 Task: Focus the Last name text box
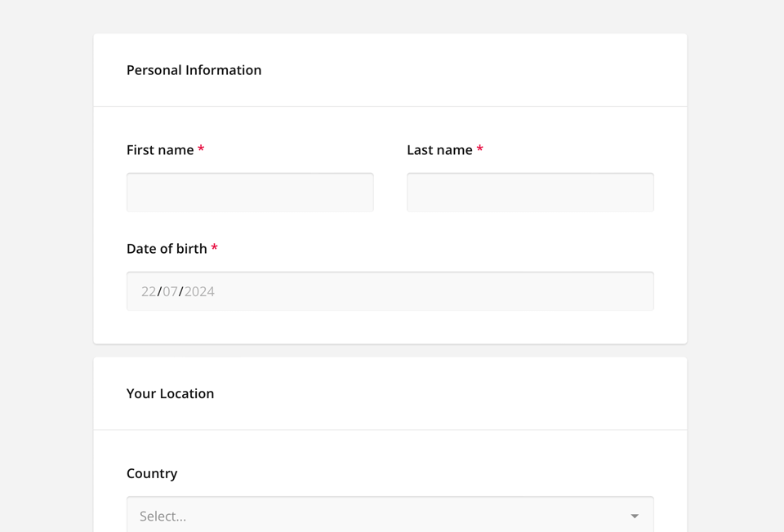coord(530,193)
